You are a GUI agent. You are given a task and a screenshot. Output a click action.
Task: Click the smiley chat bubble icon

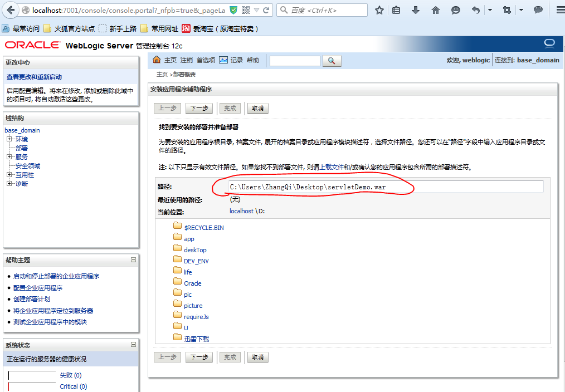tap(455, 10)
